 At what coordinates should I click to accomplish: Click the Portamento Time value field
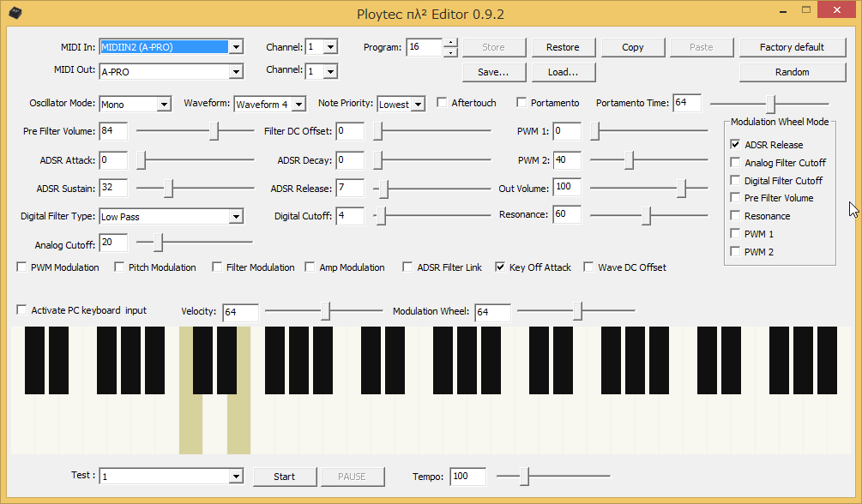687,103
